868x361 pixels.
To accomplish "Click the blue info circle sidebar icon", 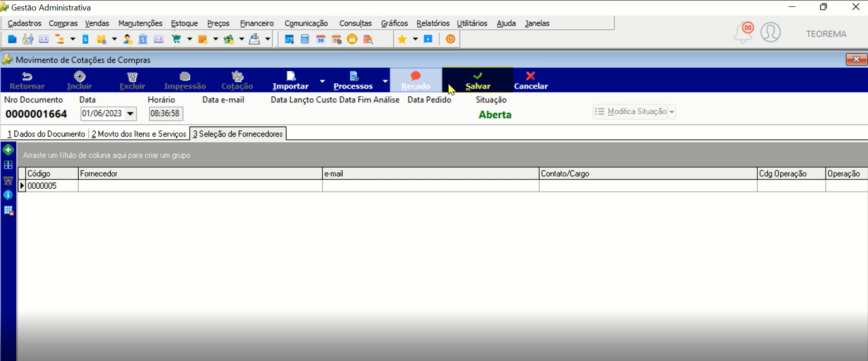I will pos(8,195).
